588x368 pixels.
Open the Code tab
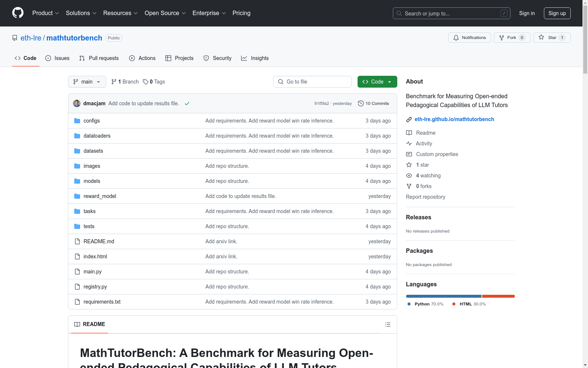26,58
